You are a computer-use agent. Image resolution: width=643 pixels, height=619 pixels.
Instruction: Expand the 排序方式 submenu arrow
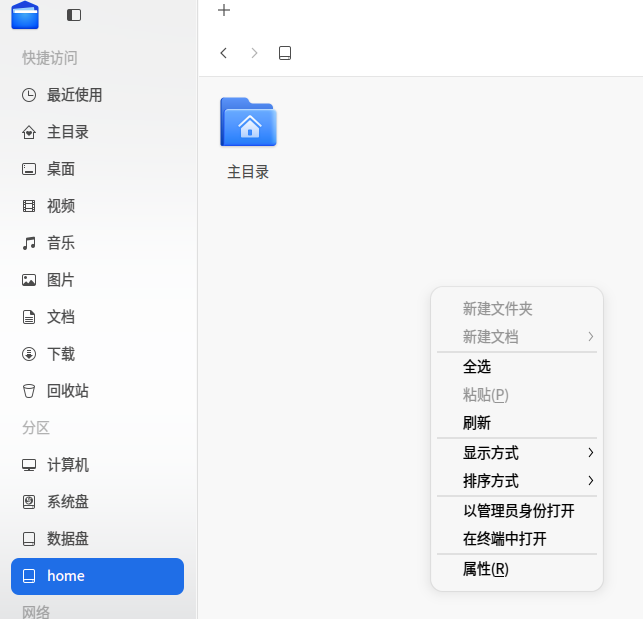(x=591, y=481)
